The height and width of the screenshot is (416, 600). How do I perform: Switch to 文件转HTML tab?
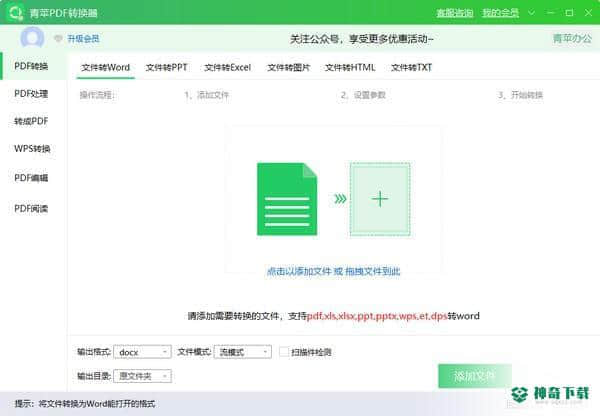point(350,68)
